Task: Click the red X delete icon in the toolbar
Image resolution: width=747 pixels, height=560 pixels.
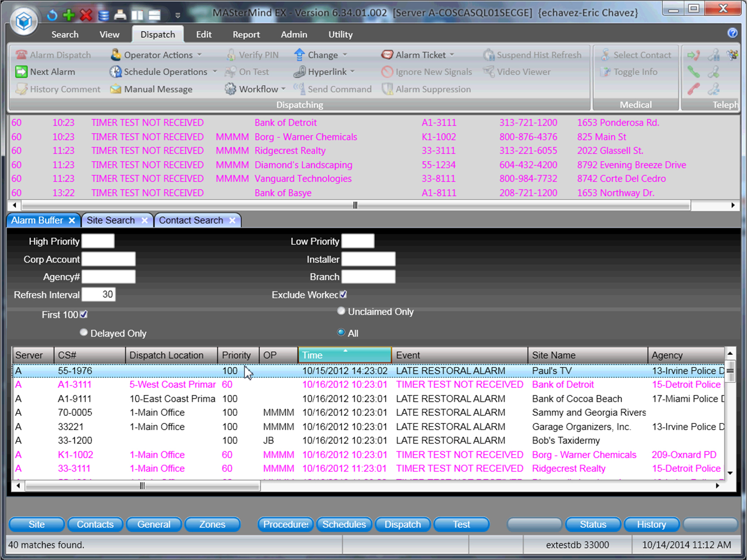Action: [86, 15]
